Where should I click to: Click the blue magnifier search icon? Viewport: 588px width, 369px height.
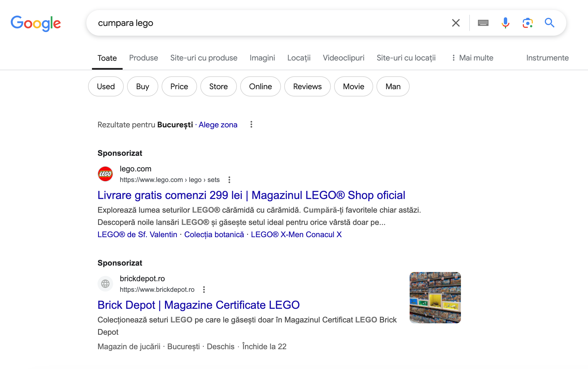point(549,23)
